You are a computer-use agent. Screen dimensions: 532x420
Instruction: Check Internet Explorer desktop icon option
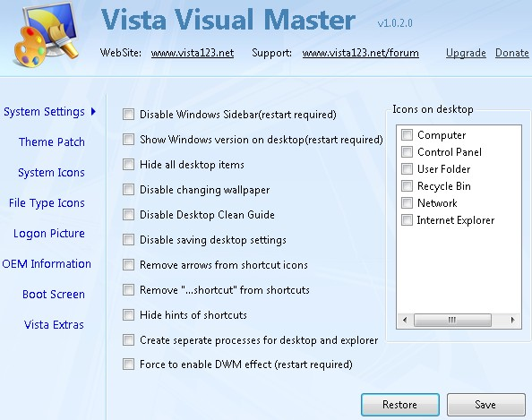click(x=407, y=219)
